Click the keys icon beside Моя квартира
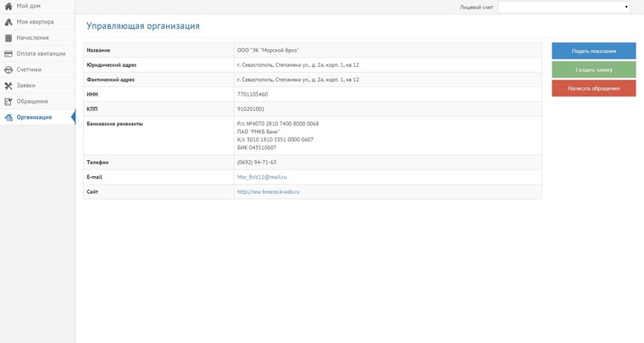 (8, 22)
